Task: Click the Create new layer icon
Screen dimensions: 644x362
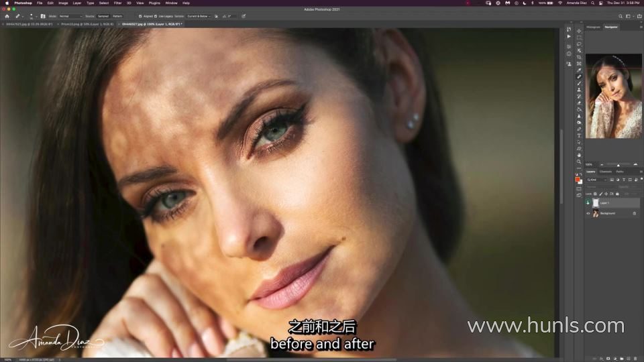Action: click(x=629, y=358)
